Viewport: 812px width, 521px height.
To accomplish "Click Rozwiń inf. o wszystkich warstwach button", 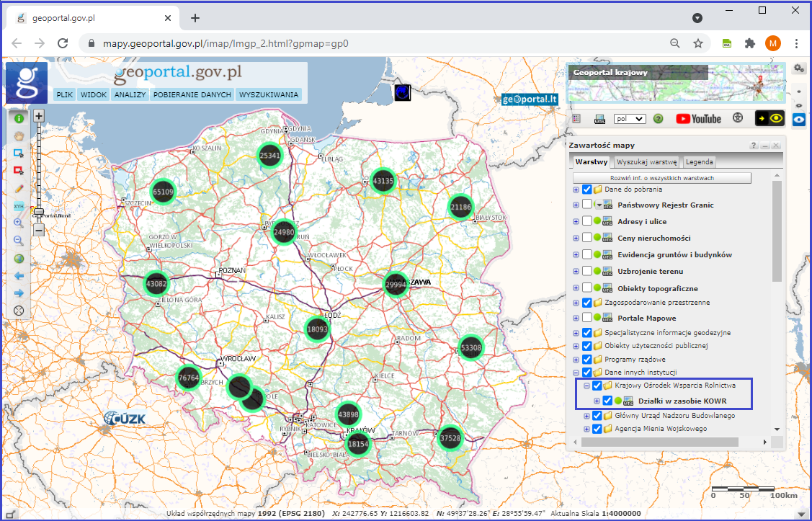I will [x=662, y=178].
